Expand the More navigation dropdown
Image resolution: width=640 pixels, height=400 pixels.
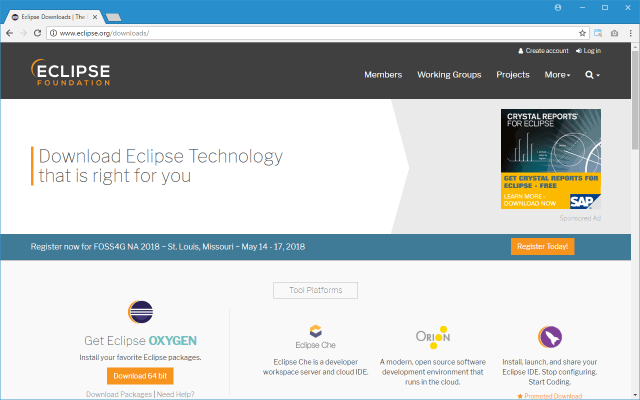click(557, 75)
